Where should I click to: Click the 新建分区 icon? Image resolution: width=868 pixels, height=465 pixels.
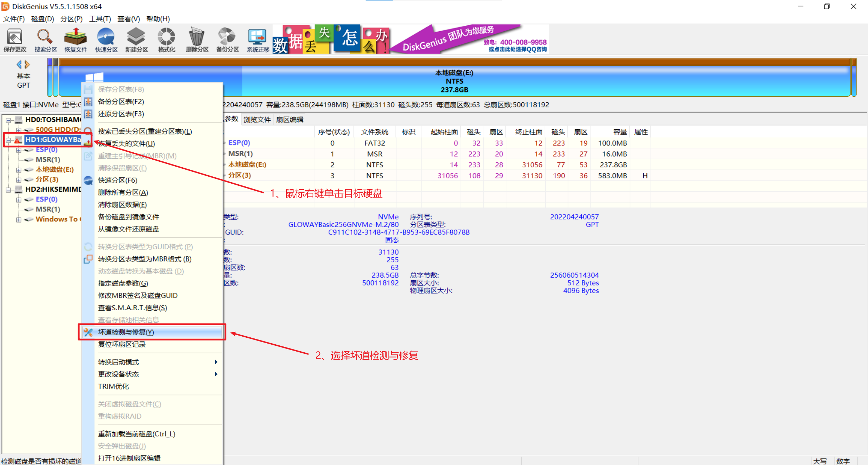pyautogui.click(x=136, y=39)
